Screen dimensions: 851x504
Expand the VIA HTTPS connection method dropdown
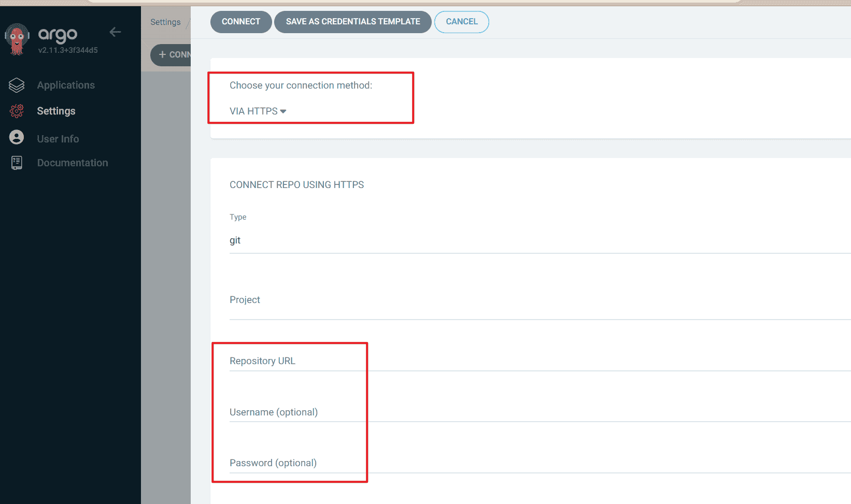(258, 111)
